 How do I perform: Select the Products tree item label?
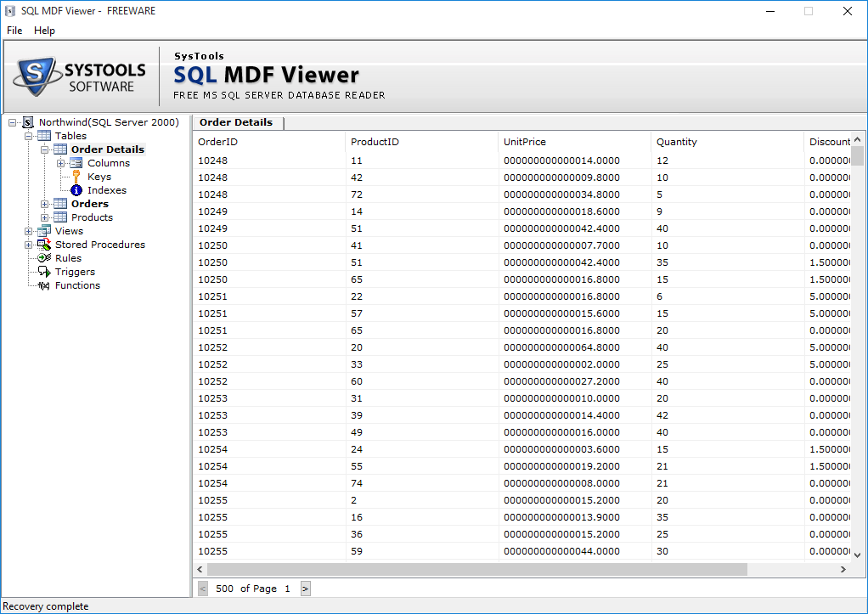(92, 217)
